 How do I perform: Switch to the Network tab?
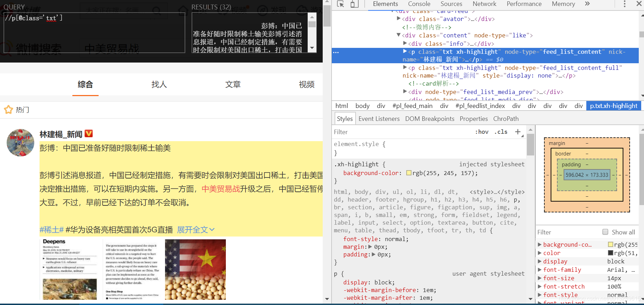[x=484, y=4]
